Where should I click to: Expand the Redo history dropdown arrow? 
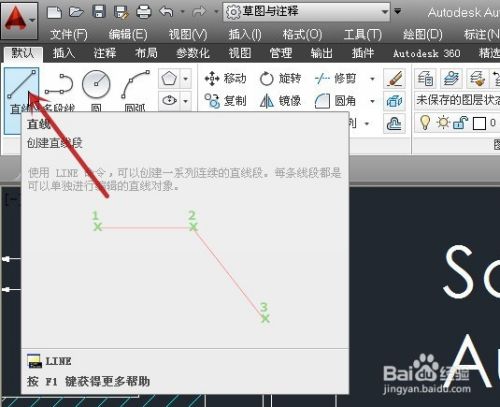coord(216,12)
